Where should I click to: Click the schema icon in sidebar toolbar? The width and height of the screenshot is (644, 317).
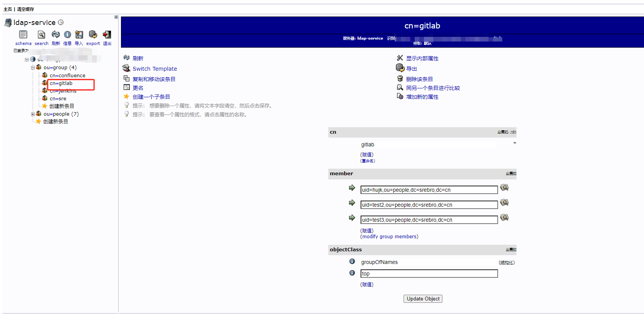[x=23, y=35]
